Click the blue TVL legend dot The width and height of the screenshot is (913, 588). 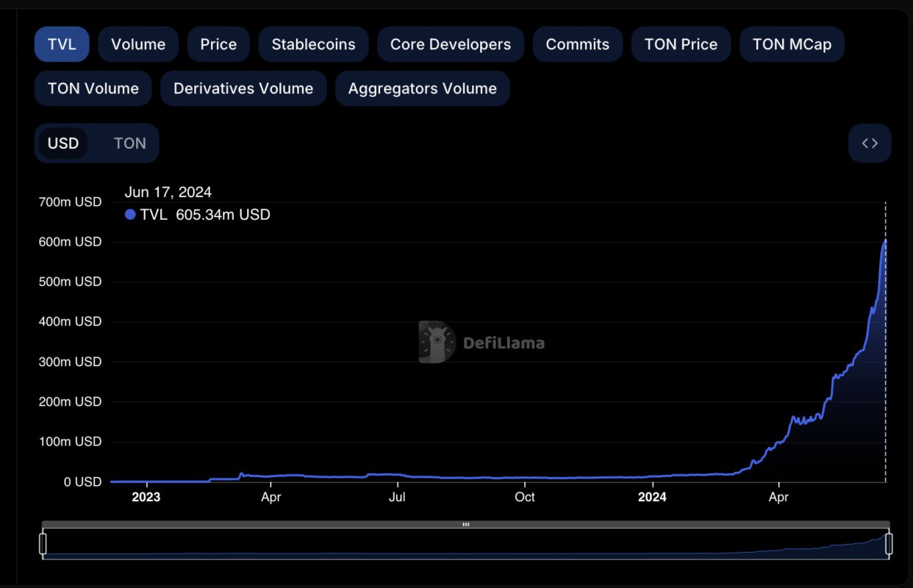pyautogui.click(x=130, y=215)
